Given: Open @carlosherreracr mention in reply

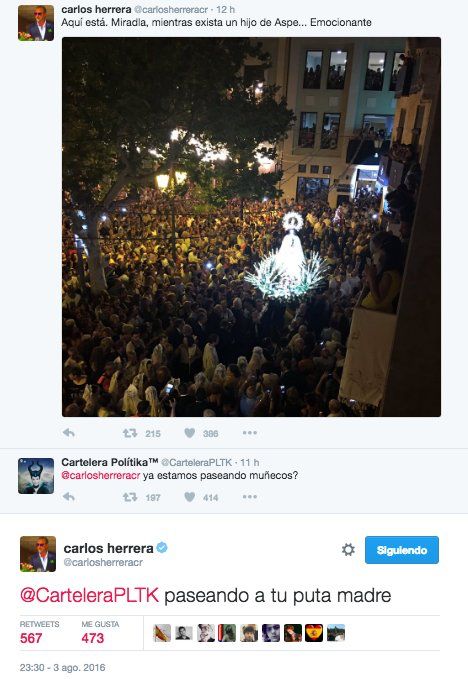Looking at the screenshot, I should tap(101, 475).
